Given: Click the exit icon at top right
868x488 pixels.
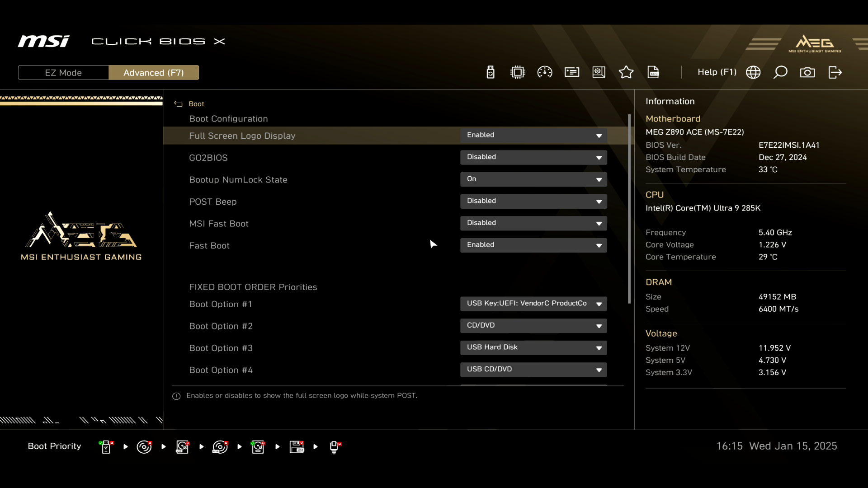Looking at the screenshot, I should point(835,72).
